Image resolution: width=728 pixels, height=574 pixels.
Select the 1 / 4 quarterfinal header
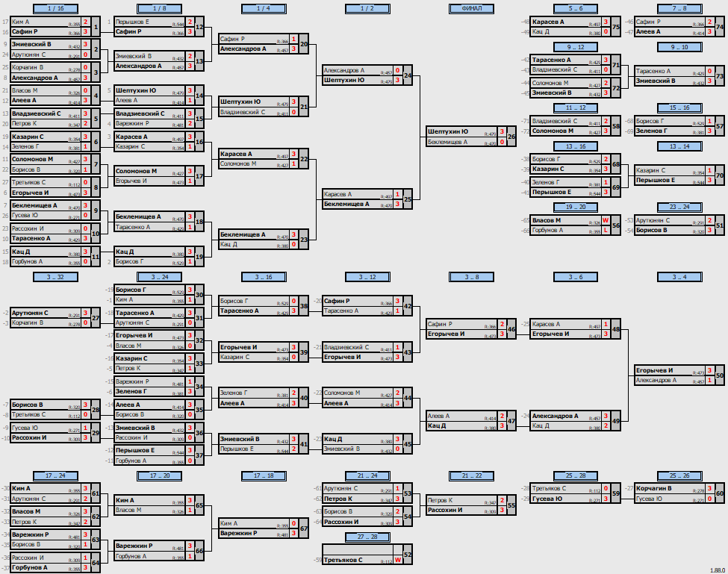264,8
